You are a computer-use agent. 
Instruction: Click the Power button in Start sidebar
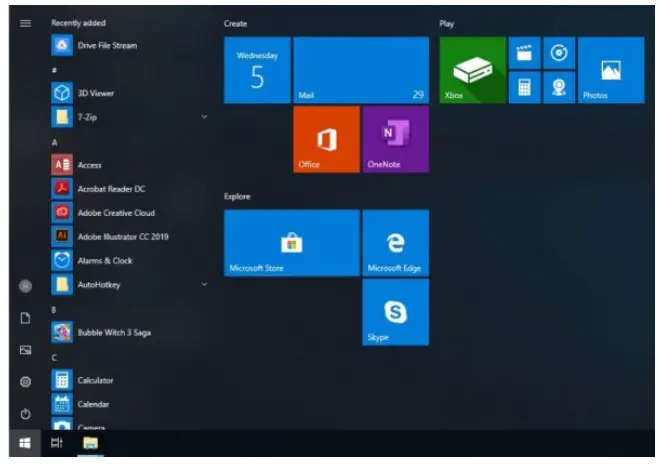pyautogui.click(x=25, y=414)
